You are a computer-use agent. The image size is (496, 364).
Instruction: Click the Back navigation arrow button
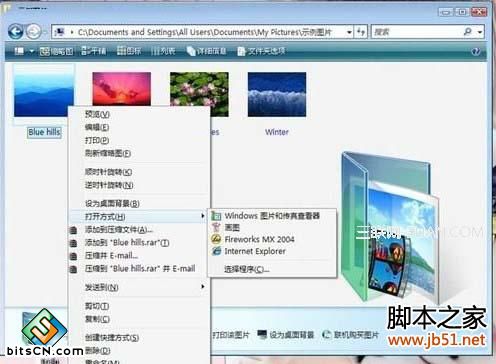(x=15, y=32)
